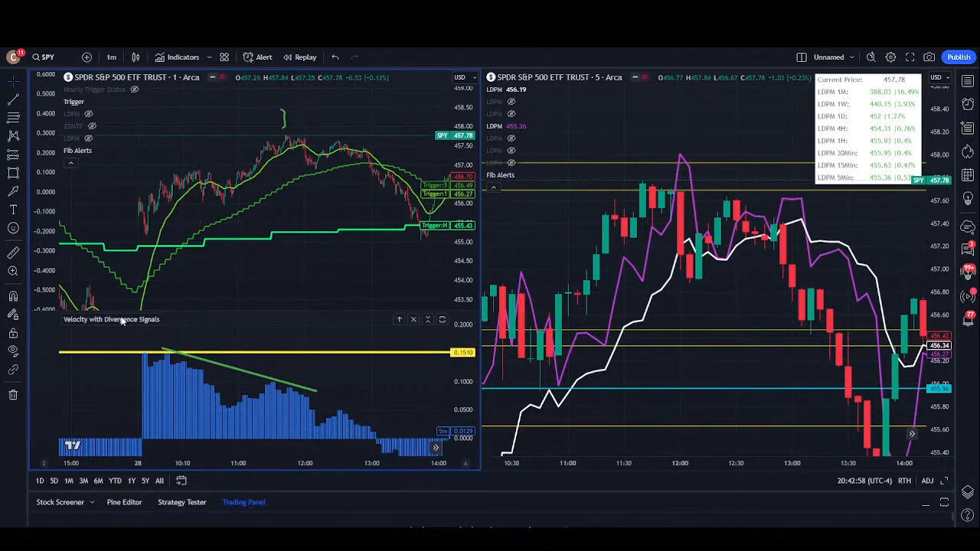The height and width of the screenshot is (551, 980).
Task: Select the trend line drawing tool
Action: (x=13, y=99)
